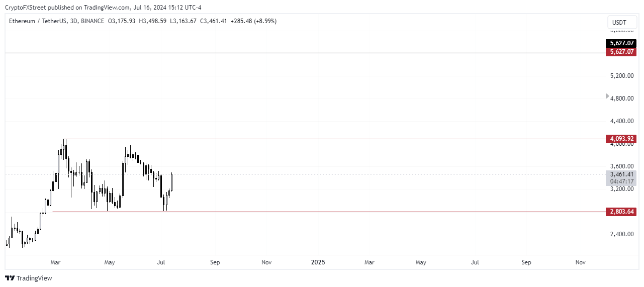Image resolution: width=644 pixels, height=287 pixels.
Task: Select the red 4,093.92 price label
Action: (x=621, y=139)
